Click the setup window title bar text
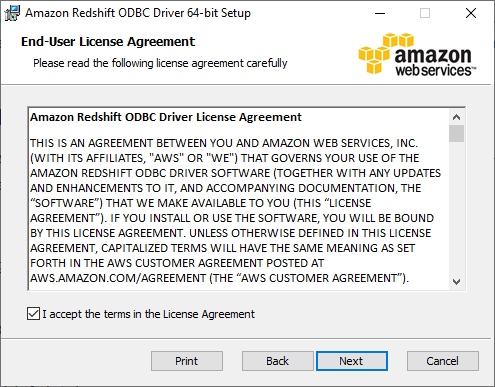The height and width of the screenshot is (387, 495). 138,13
